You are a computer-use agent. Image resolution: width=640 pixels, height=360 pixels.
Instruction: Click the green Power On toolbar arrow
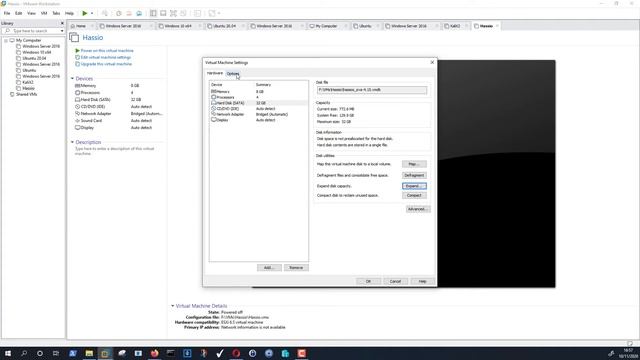(84, 13)
